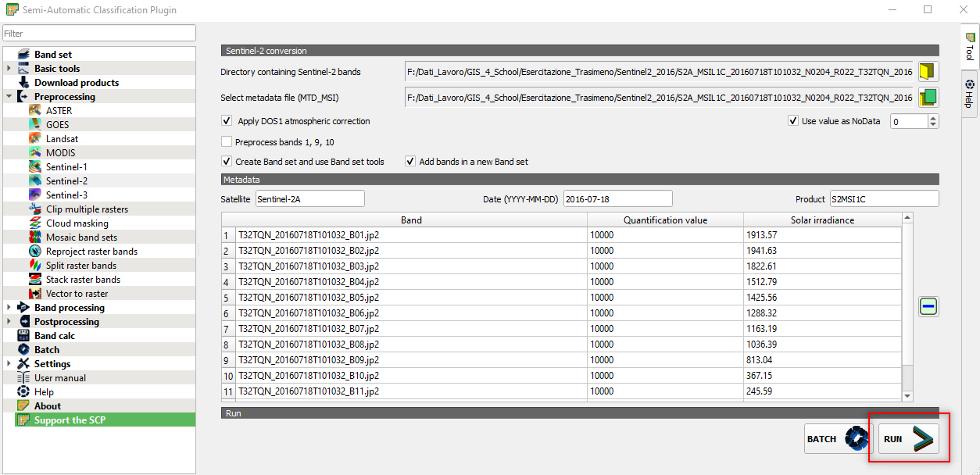Click the Batch icon in sidebar

coord(23,350)
